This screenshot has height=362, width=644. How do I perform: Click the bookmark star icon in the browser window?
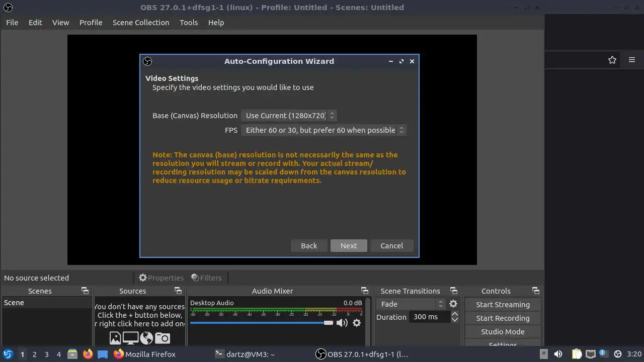click(612, 60)
